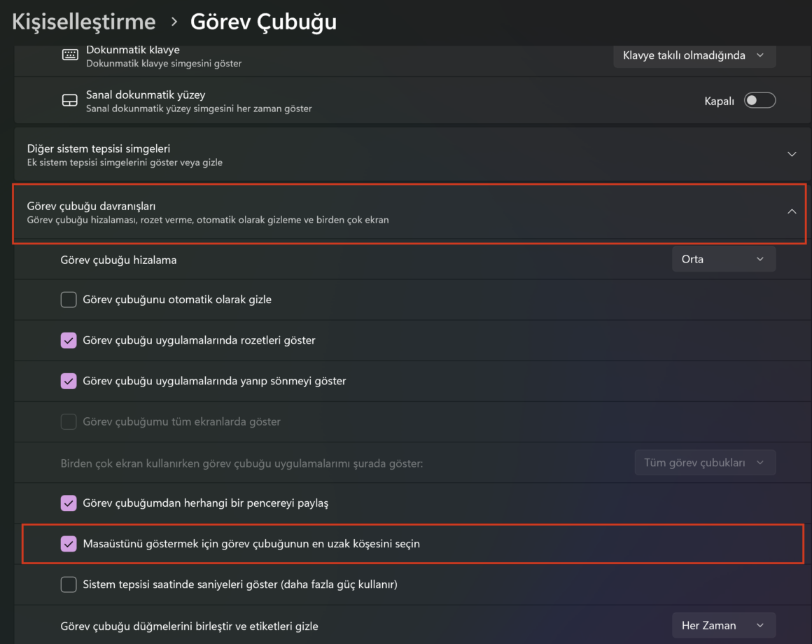Click the Görev Çubuğu page title
The width and height of the screenshot is (812, 644).
(x=263, y=22)
